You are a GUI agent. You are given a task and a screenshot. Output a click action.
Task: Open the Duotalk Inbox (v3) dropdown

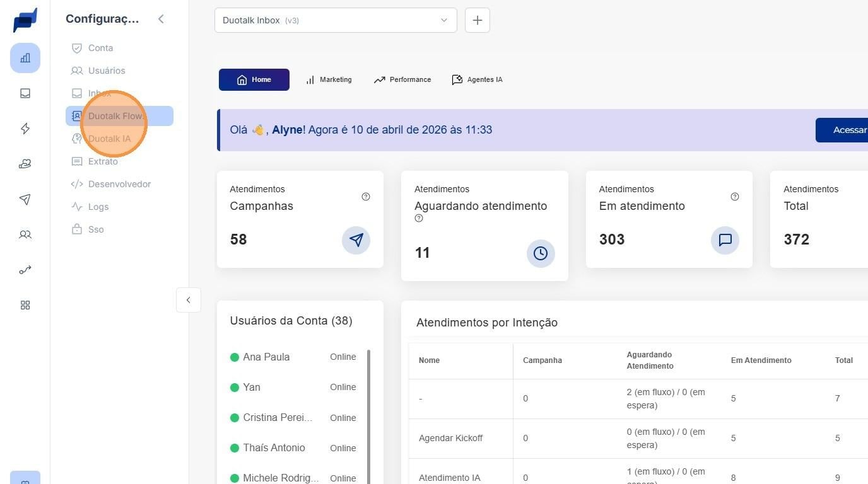point(336,20)
